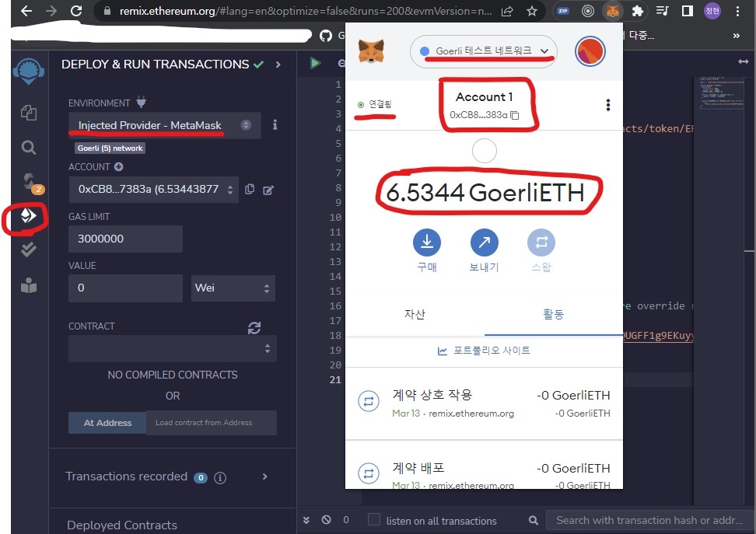Click the 스왑 swap button

tap(541, 250)
